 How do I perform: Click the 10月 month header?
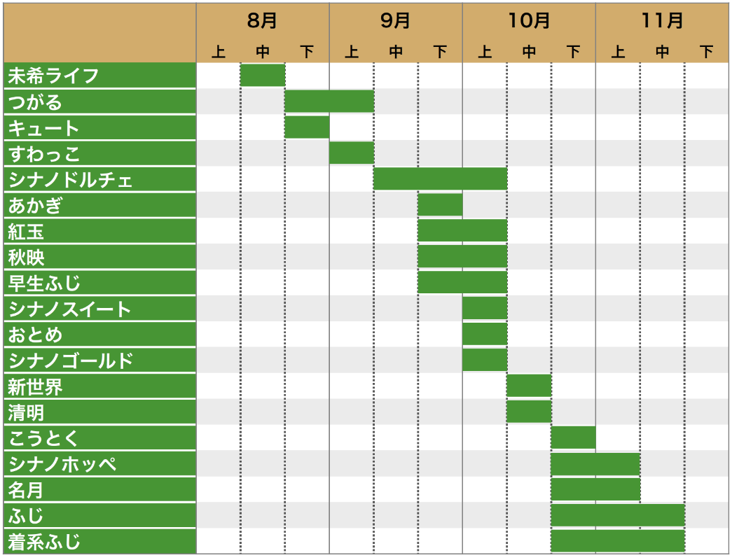[x=529, y=21]
